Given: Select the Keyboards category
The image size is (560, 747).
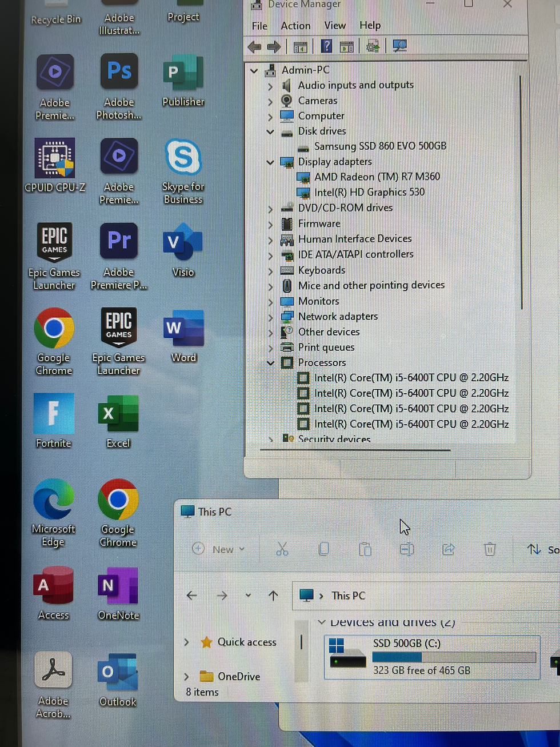Looking at the screenshot, I should [322, 270].
